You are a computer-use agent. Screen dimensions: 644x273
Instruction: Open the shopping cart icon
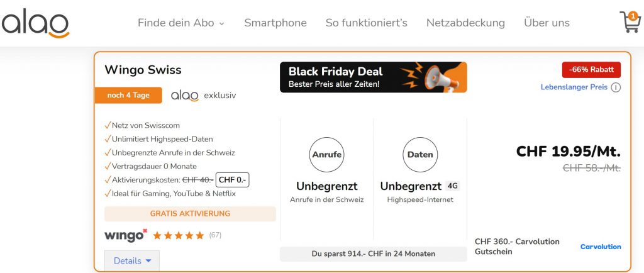629,22
